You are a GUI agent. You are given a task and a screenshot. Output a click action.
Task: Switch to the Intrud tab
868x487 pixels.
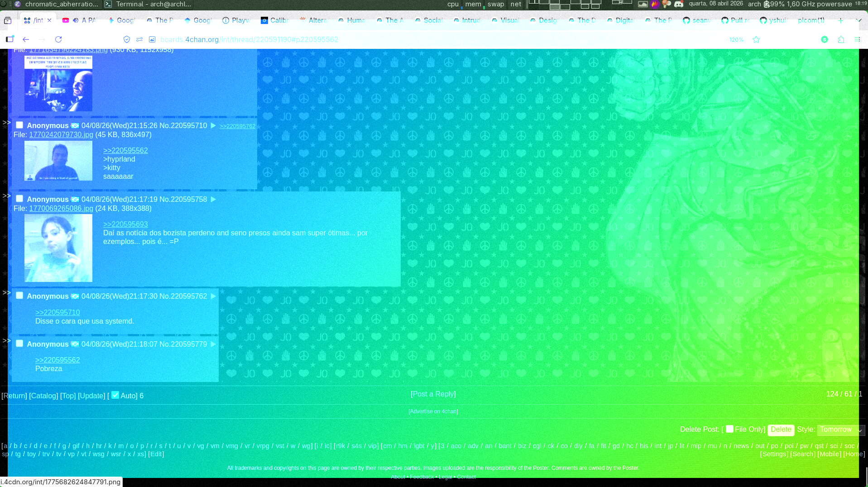[x=466, y=20]
